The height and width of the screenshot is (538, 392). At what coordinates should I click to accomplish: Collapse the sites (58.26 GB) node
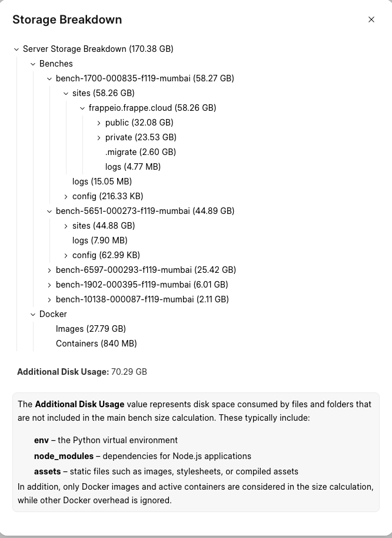click(66, 93)
